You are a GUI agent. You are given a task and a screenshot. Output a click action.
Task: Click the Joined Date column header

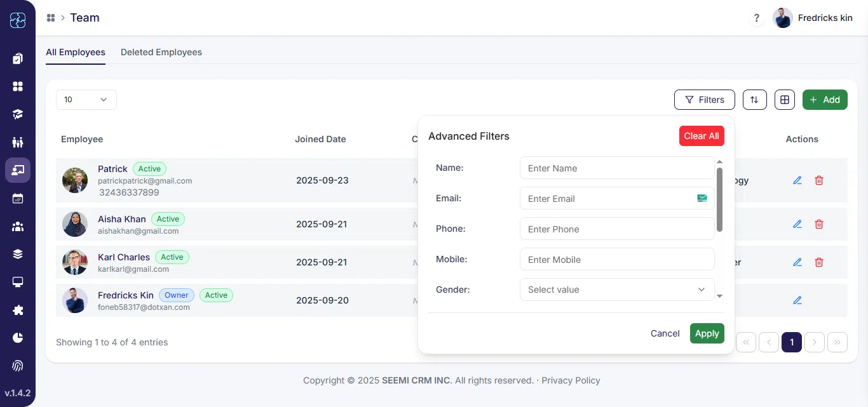[320, 139]
